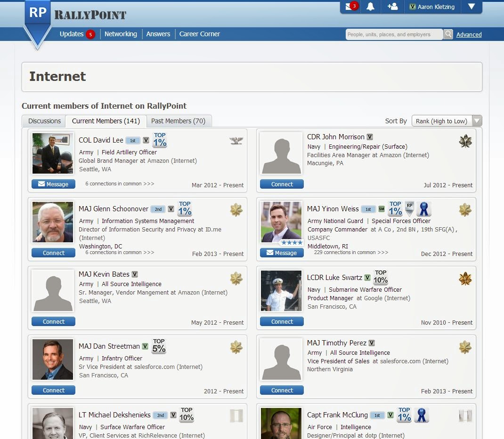The width and height of the screenshot is (504, 439).
Task: Select the Current Members (141) tab
Action: (106, 121)
